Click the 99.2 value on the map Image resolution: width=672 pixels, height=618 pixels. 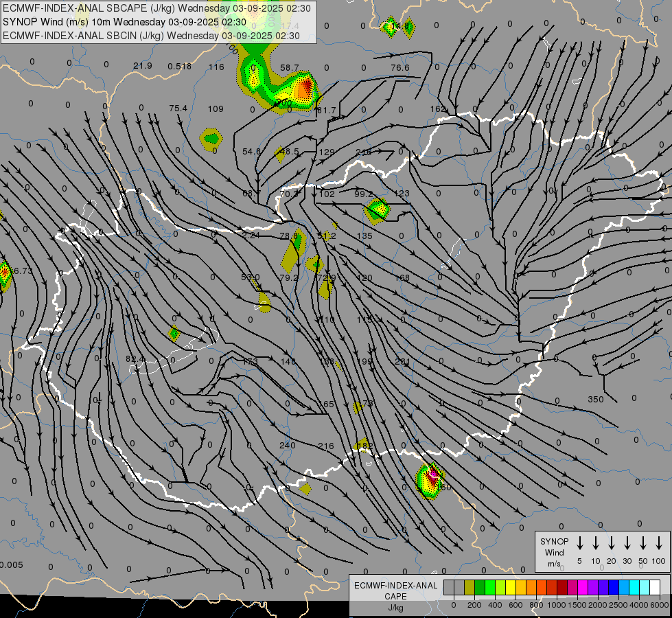[x=363, y=194]
